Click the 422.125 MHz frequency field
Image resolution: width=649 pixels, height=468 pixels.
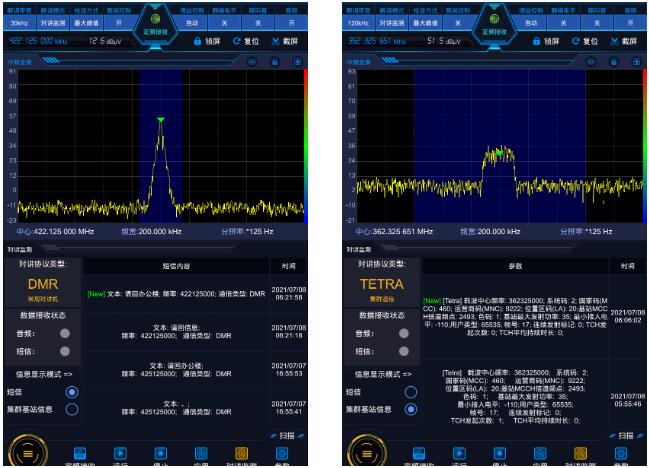pyautogui.click(x=33, y=41)
